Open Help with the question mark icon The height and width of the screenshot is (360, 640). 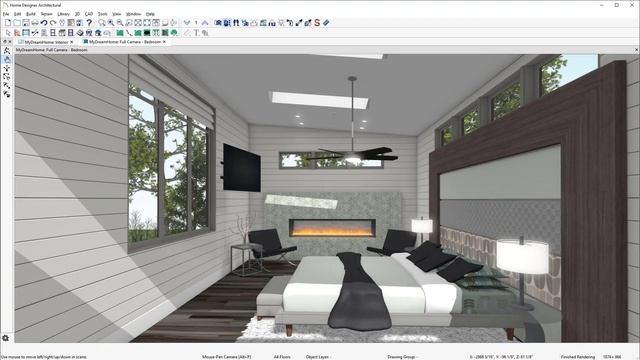click(x=89, y=23)
